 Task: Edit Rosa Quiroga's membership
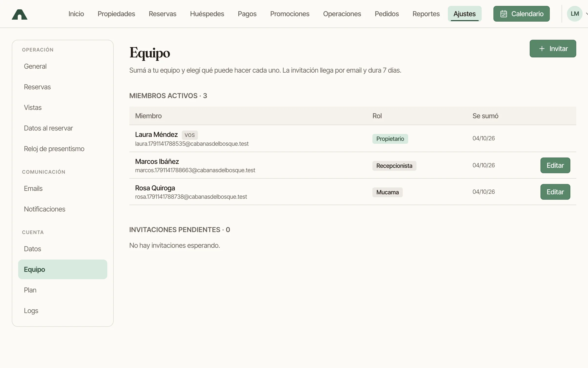tap(555, 192)
